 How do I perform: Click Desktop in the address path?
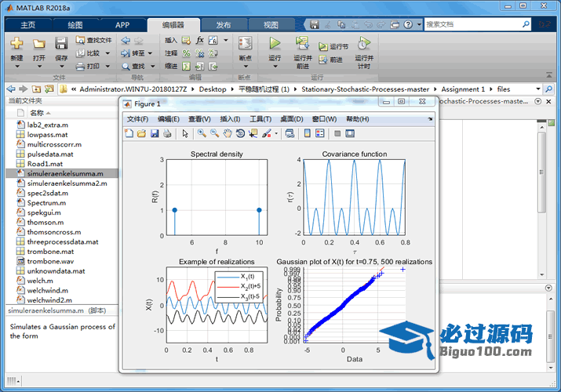[213, 89]
